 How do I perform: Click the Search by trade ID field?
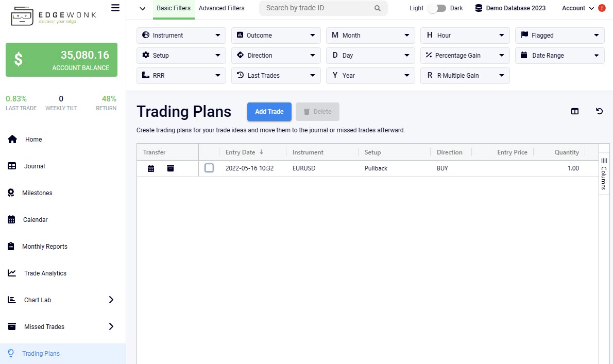[x=323, y=8]
